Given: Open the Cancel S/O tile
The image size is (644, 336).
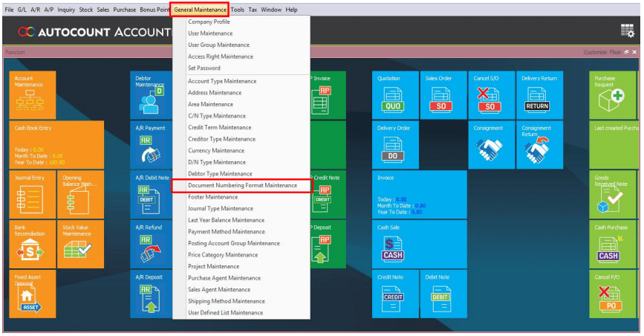Looking at the screenshot, I should 491,95.
